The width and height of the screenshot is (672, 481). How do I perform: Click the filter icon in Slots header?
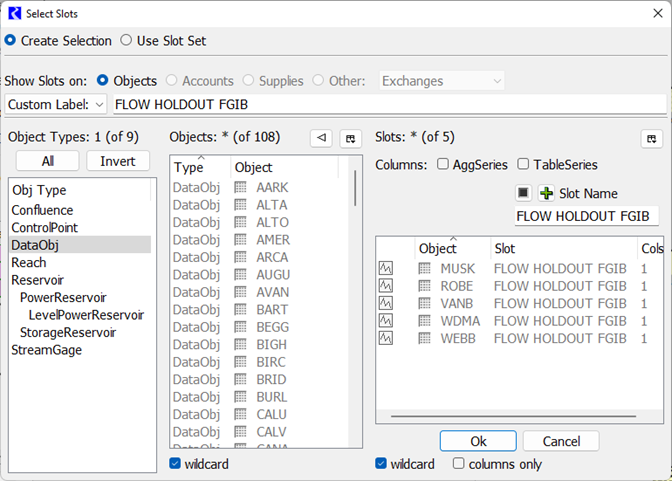click(x=651, y=138)
